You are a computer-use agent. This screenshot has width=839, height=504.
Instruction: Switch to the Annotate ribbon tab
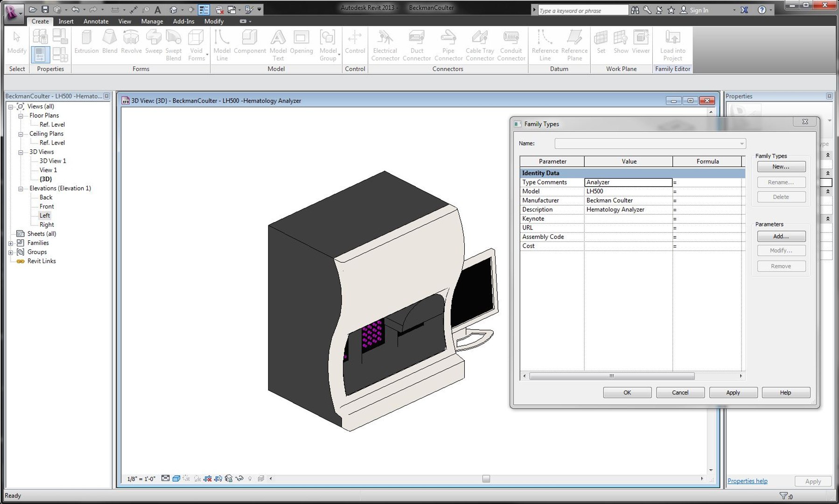coord(96,21)
